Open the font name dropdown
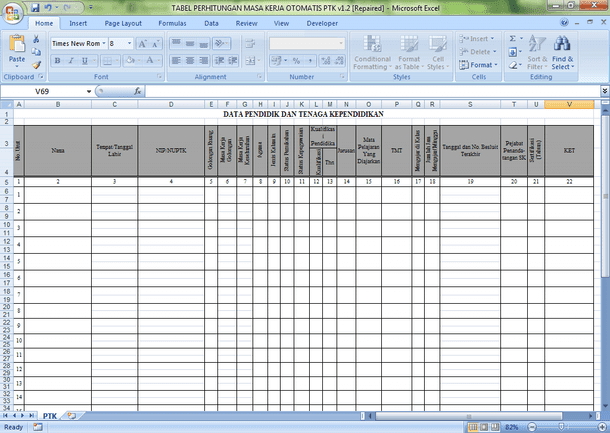The height and width of the screenshot is (433, 610). click(x=104, y=44)
